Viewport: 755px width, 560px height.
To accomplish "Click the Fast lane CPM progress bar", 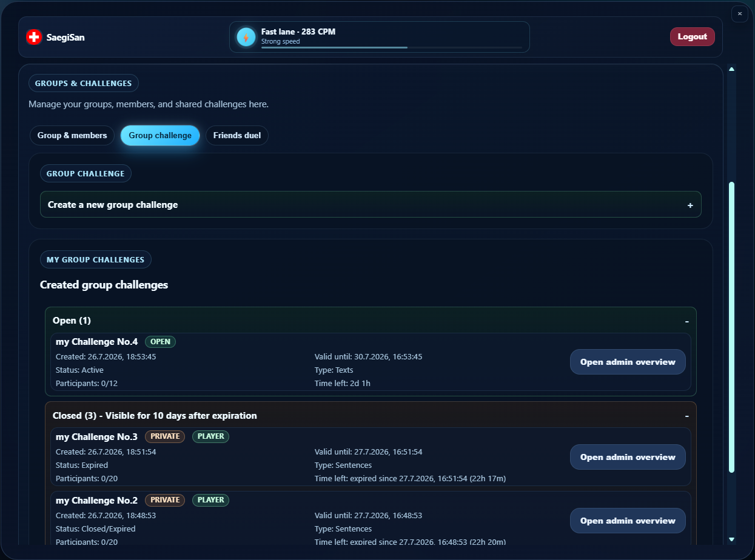I will 392,47.
